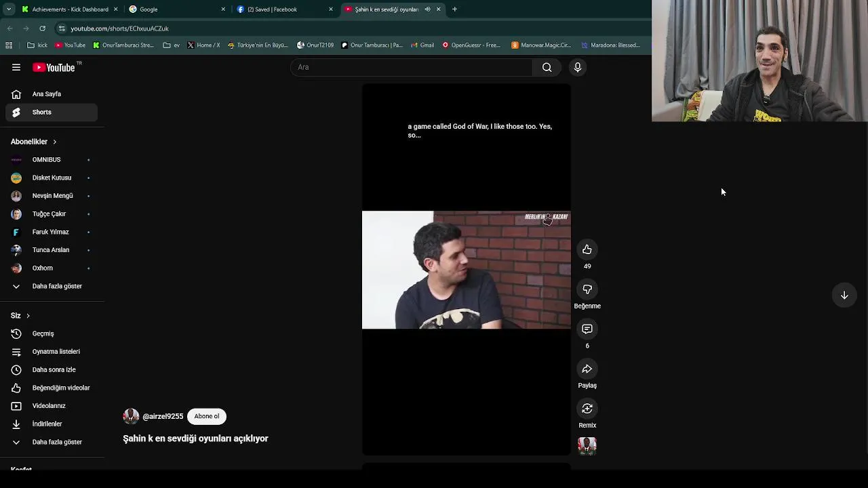
Task: Open the tab search dropdown arrow
Action: pyautogui.click(x=9, y=9)
